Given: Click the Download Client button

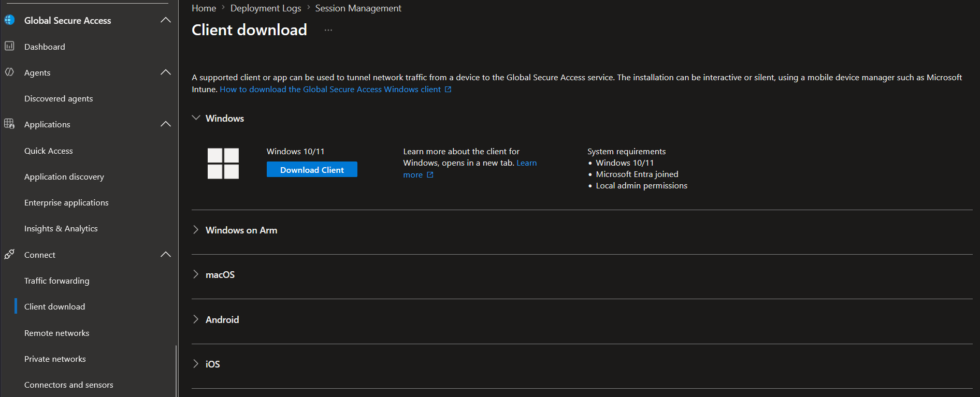Looking at the screenshot, I should 312,169.
